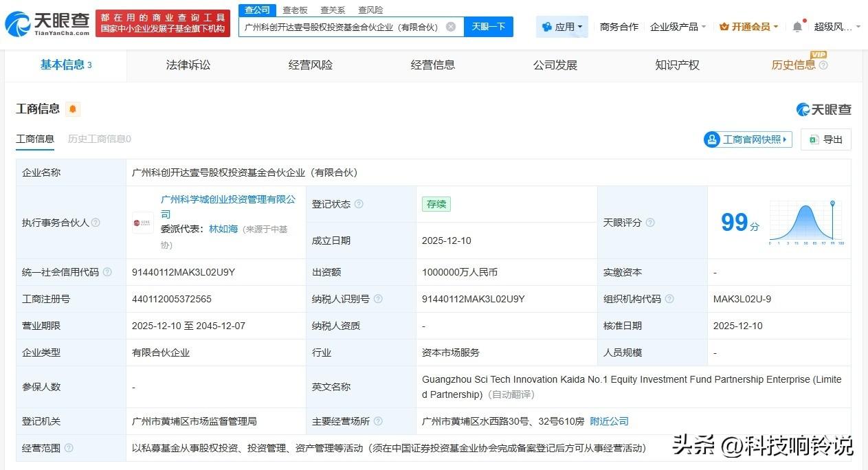The image size is (868, 470).
Task: Click the help icon beside 登记状态
Action: [359, 204]
